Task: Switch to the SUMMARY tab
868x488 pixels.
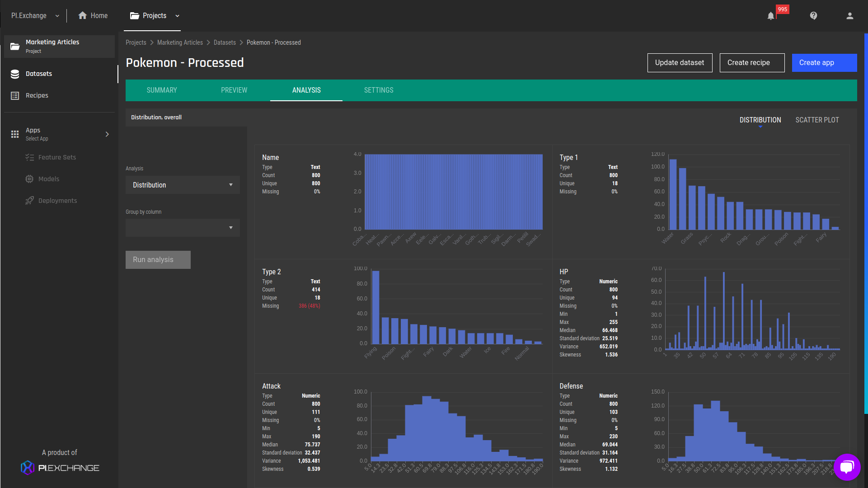Action: coord(162,90)
